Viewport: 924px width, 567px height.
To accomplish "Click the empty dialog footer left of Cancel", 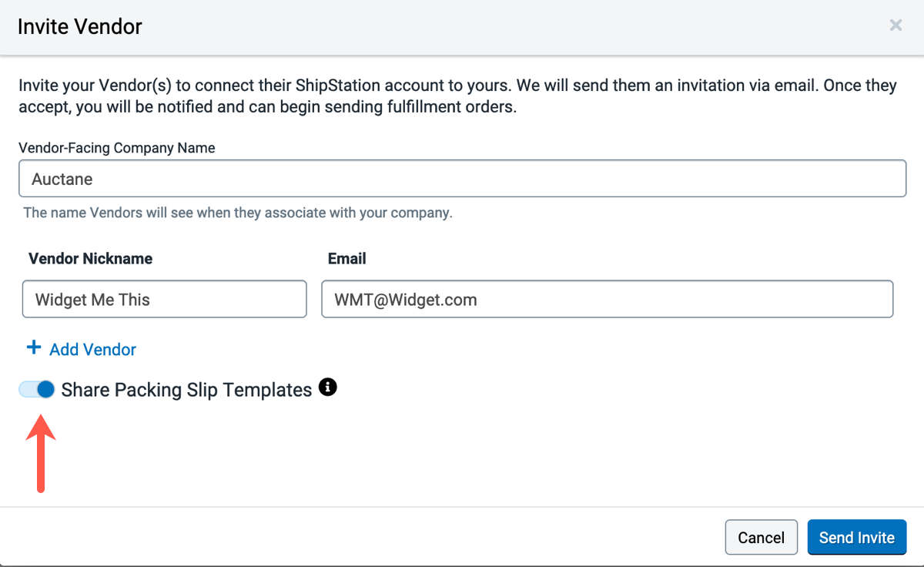I will tap(362, 538).
